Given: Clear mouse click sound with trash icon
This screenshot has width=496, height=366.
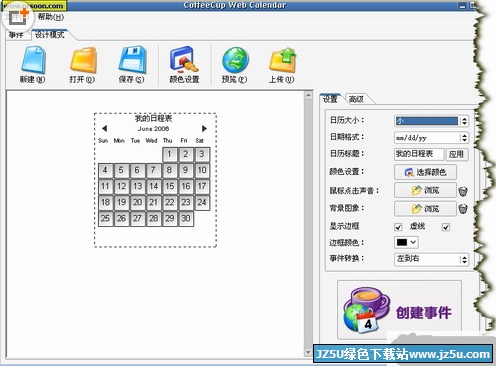Looking at the screenshot, I should coord(463,191).
